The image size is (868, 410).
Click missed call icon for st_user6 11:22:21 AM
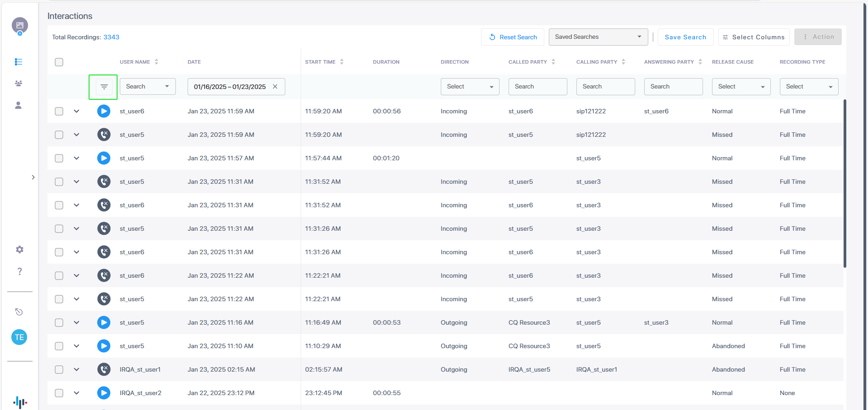pyautogui.click(x=104, y=275)
